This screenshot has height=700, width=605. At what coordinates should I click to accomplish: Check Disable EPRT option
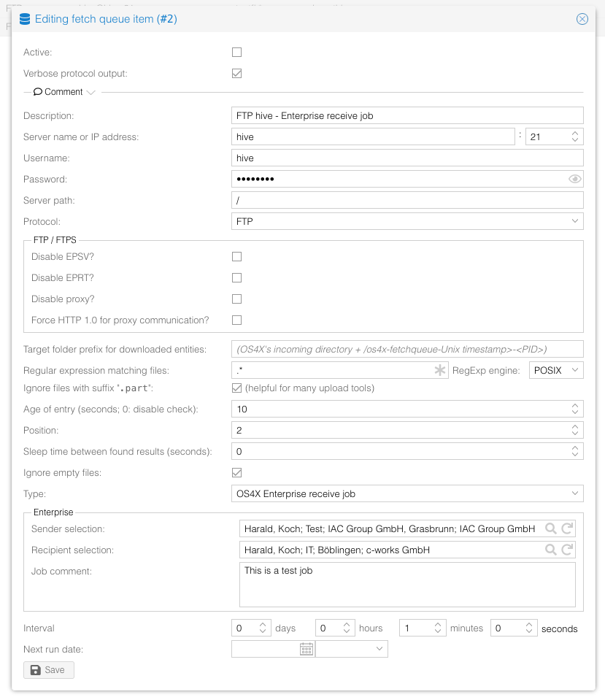click(236, 277)
